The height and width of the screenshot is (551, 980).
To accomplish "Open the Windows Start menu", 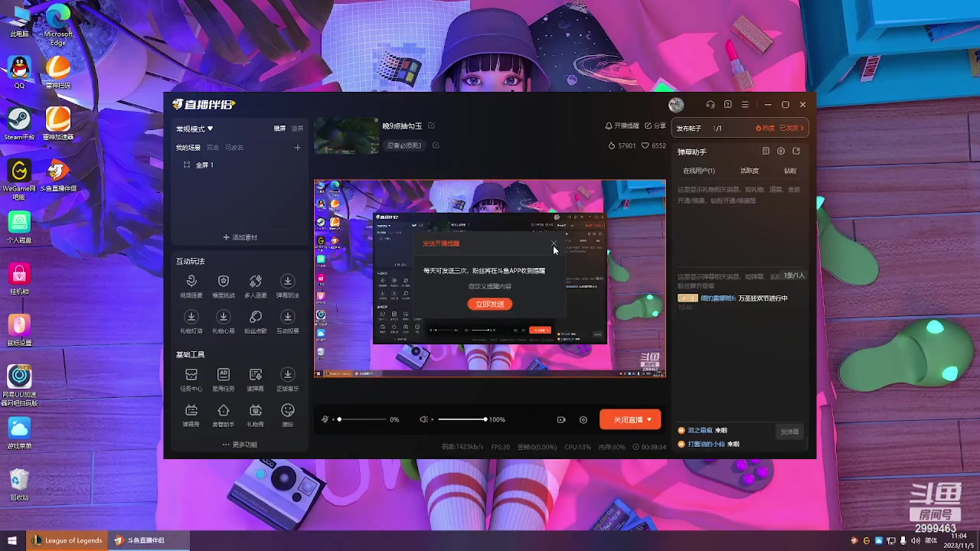I will [12, 540].
